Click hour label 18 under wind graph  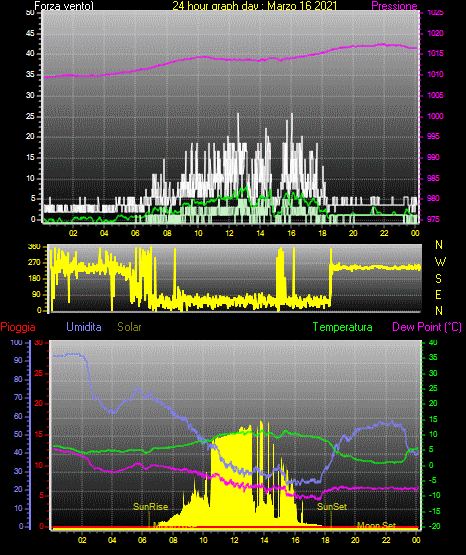(322, 233)
